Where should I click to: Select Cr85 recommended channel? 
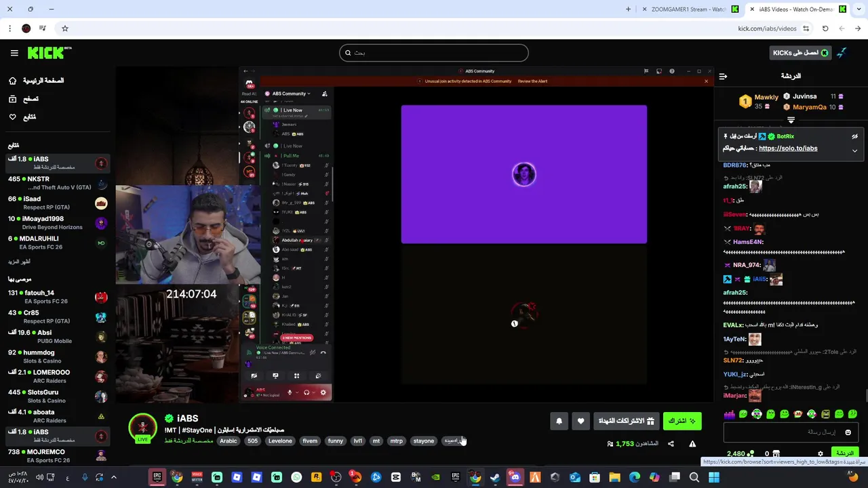click(58, 317)
